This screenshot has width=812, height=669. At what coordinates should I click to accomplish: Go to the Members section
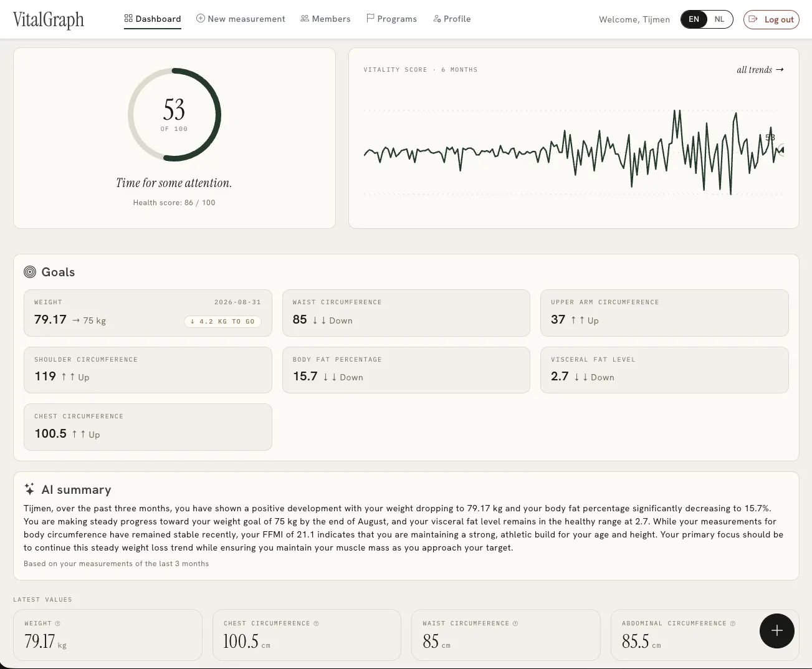pyautogui.click(x=325, y=19)
